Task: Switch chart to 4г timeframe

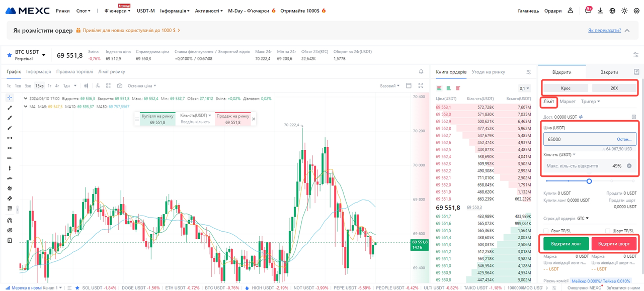Action: (57, 86)
